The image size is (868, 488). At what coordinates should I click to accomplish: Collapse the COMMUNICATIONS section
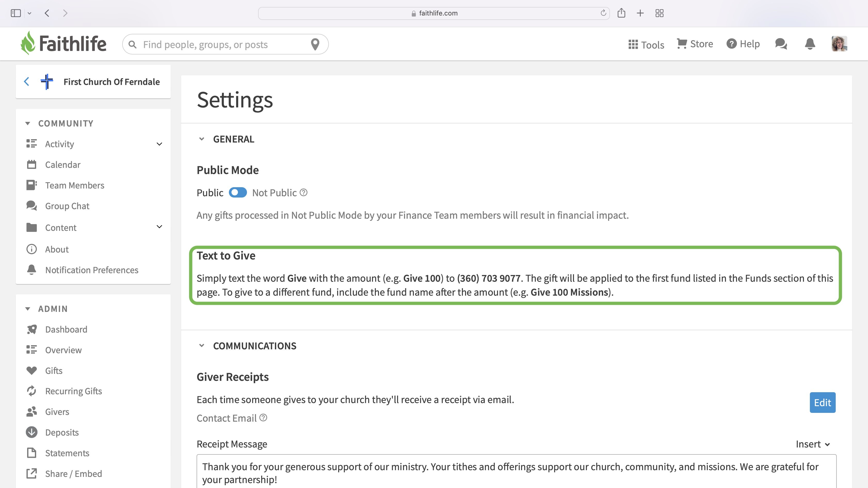202,345
